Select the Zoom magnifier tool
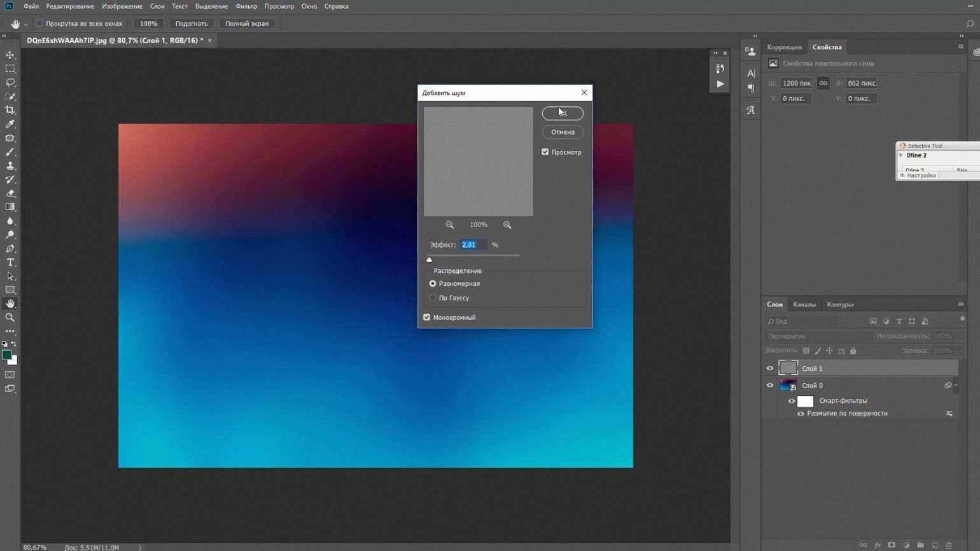Image resolution: width=980 pixels, height=551 pixels. point(10,317)
